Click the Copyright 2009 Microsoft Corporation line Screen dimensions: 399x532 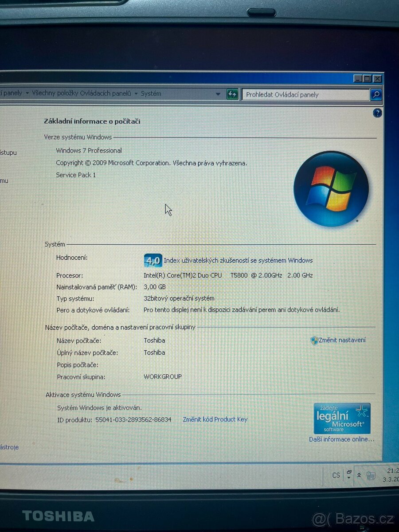pos(152,163)
